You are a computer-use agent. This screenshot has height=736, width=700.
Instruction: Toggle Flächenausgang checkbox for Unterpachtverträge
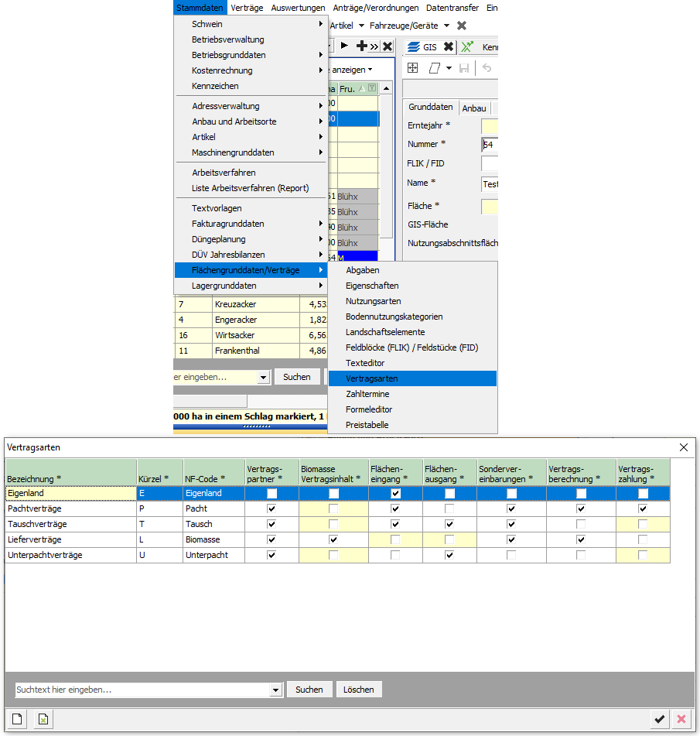tap(449, 555)
